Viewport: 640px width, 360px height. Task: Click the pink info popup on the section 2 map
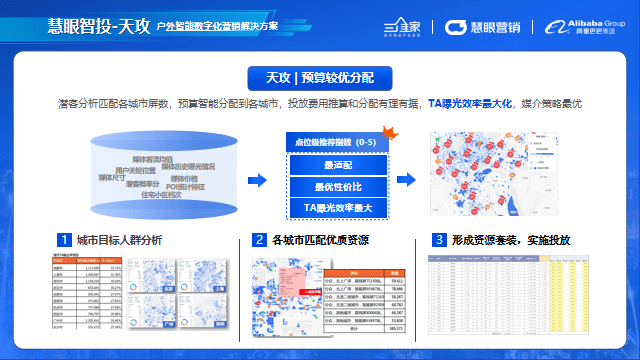tap(291, 282)
